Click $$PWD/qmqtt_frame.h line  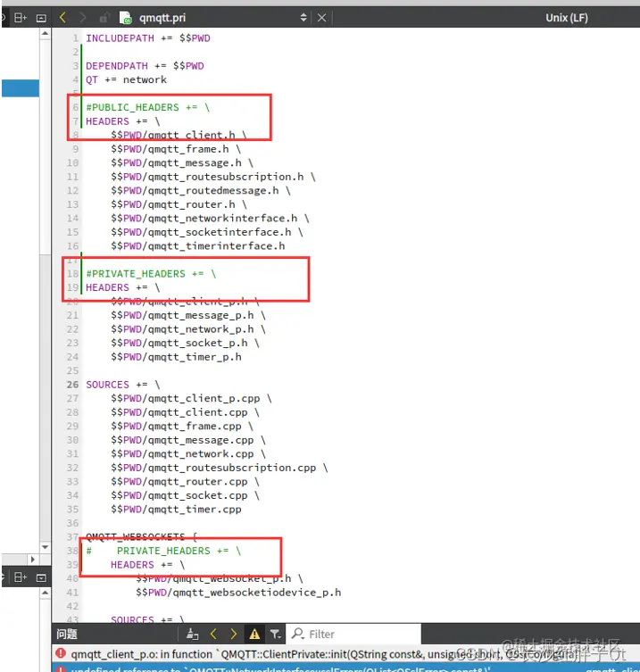coord(176,149)
